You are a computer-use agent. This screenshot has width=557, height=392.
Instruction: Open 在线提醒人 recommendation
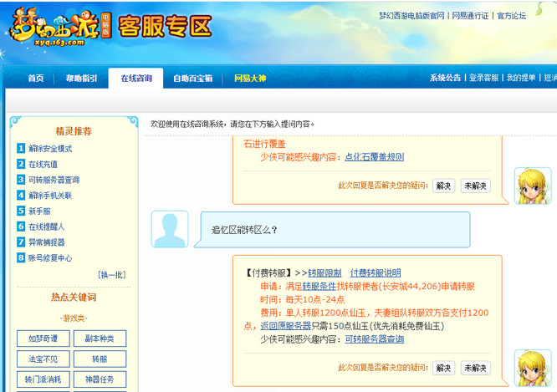47,227
